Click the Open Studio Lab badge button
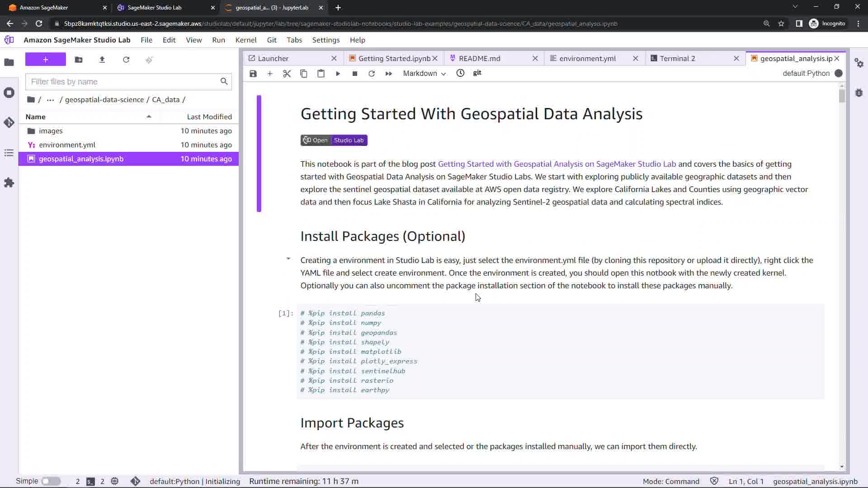 [x=334, y=140]
